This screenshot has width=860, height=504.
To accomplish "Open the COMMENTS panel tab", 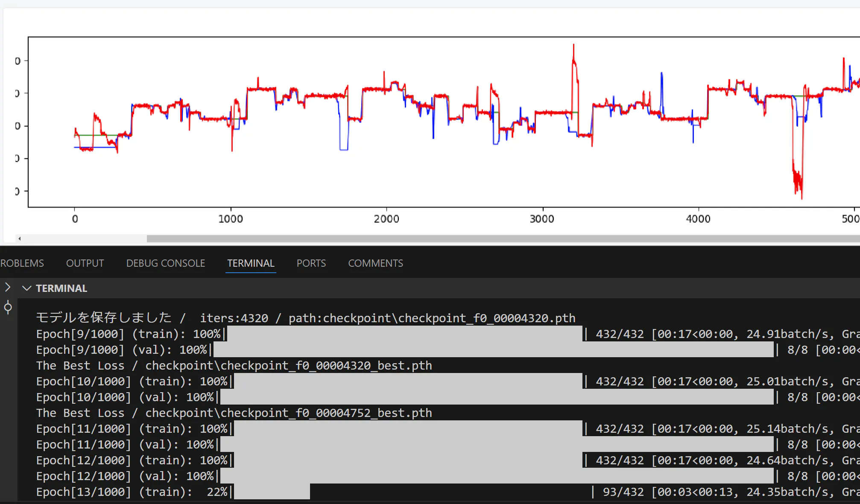I will [x=375, y=263].
